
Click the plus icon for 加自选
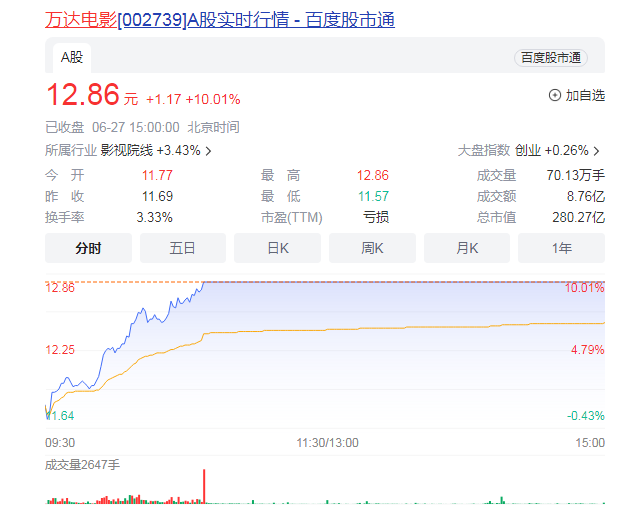[555, 96]
